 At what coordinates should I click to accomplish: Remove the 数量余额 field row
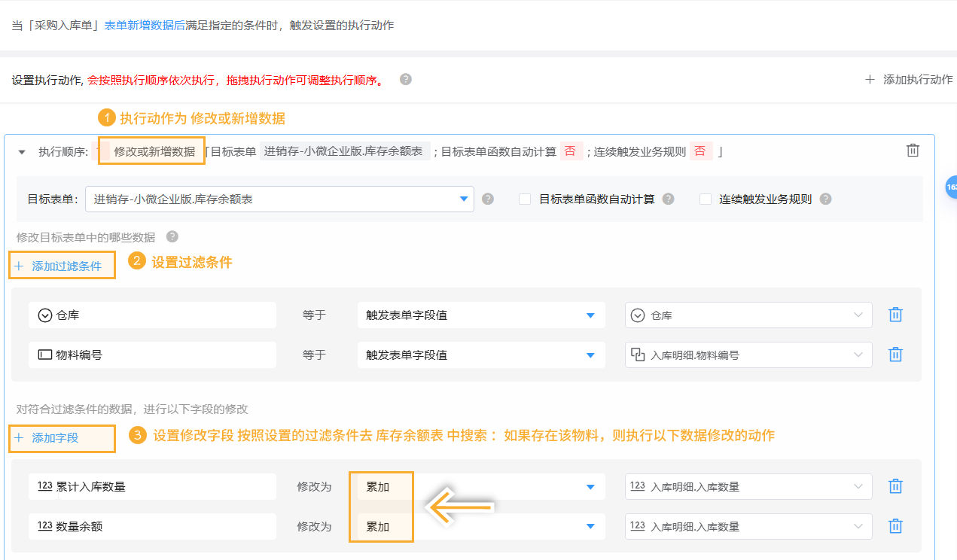click(x=895, y=526)
